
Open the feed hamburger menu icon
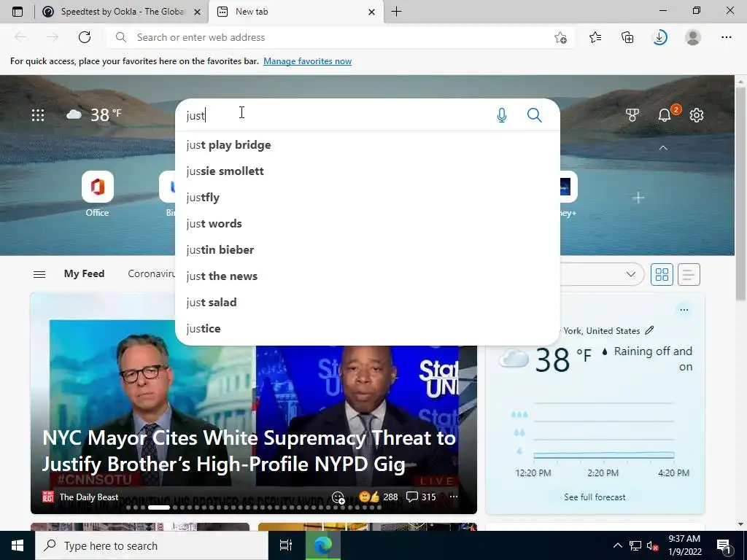tap(39, 274)
